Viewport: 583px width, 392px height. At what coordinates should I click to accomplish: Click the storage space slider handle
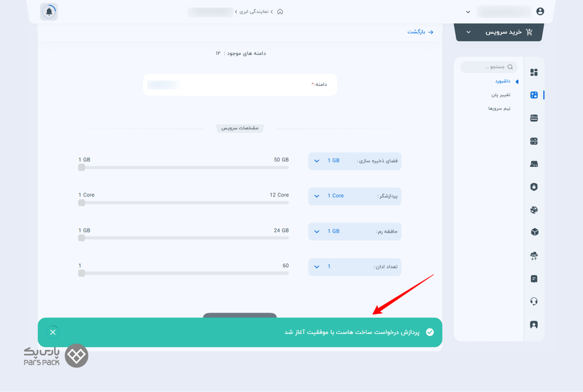click(82, 167)
